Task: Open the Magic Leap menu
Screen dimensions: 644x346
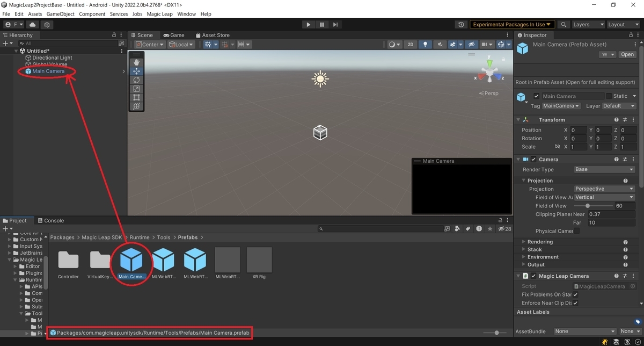Action: point(159,14)
